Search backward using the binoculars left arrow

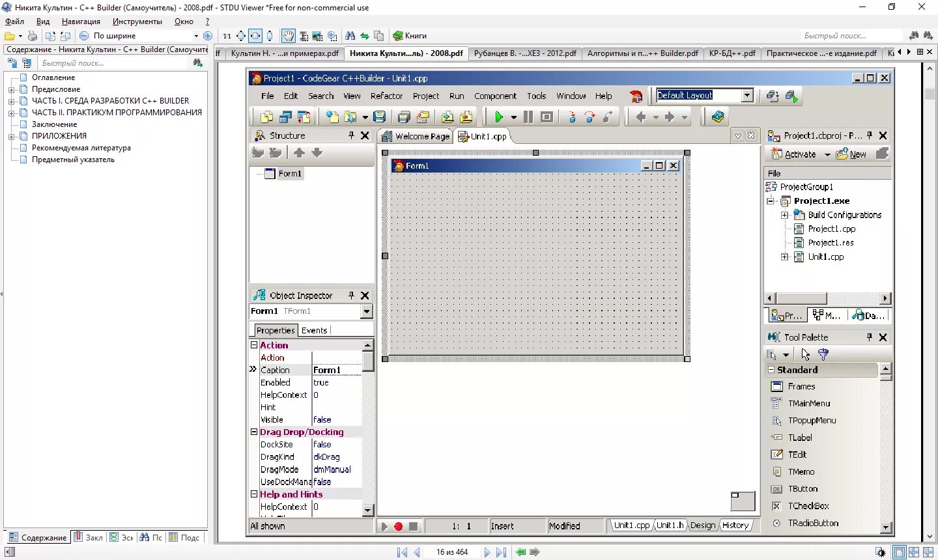(x=914, y=36)
